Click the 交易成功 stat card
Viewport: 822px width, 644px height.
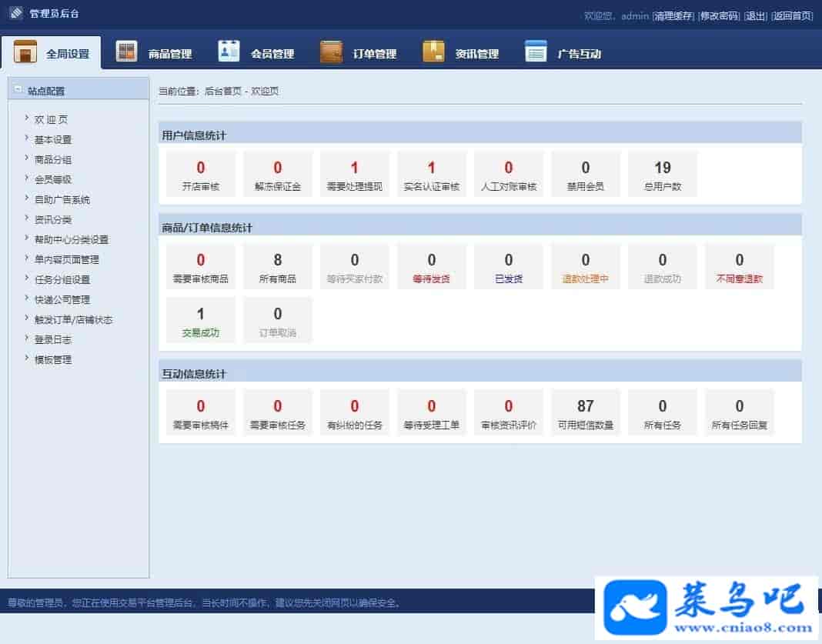(x=201, y=321)
